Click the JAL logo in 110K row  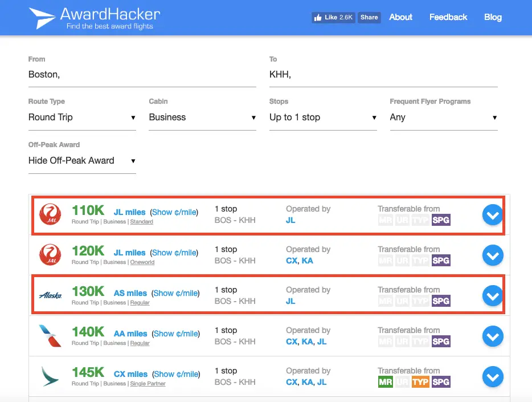(x=50, y=214)
